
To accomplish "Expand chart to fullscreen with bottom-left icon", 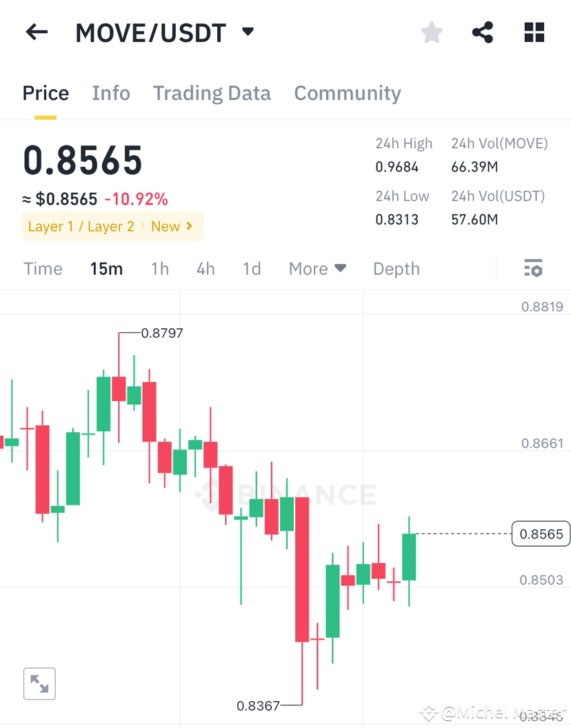I will [x=39, y=683].
